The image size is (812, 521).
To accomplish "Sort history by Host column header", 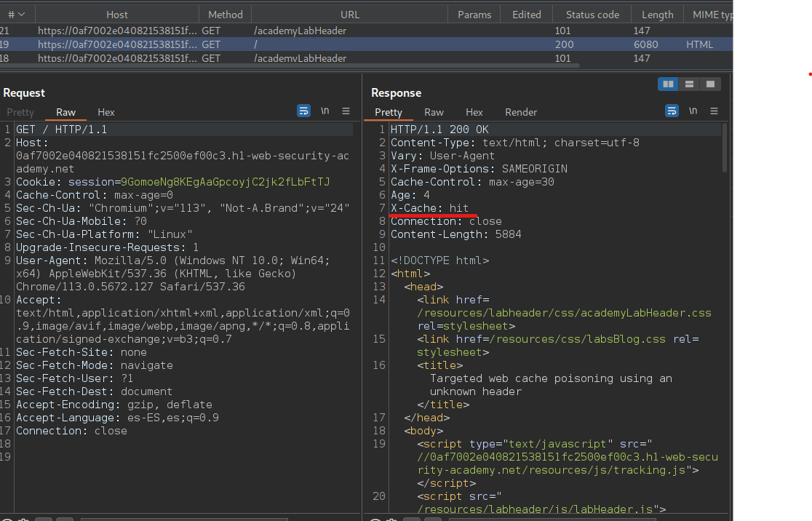I will 116,15.
